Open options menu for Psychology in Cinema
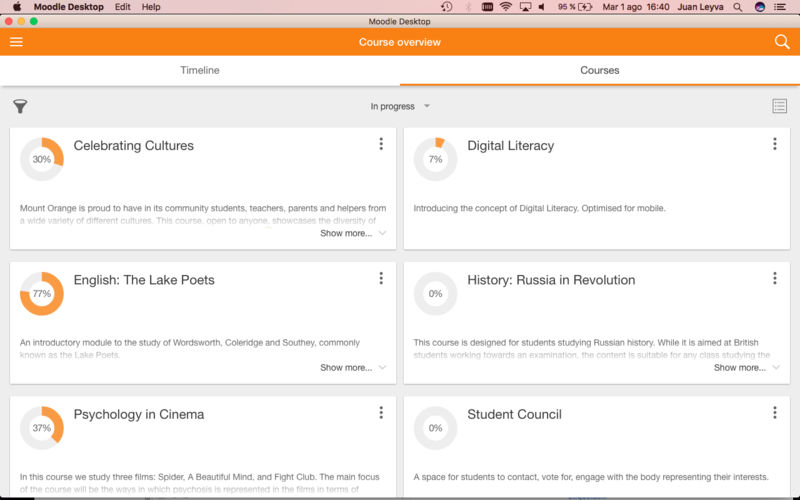 [381, 413]
